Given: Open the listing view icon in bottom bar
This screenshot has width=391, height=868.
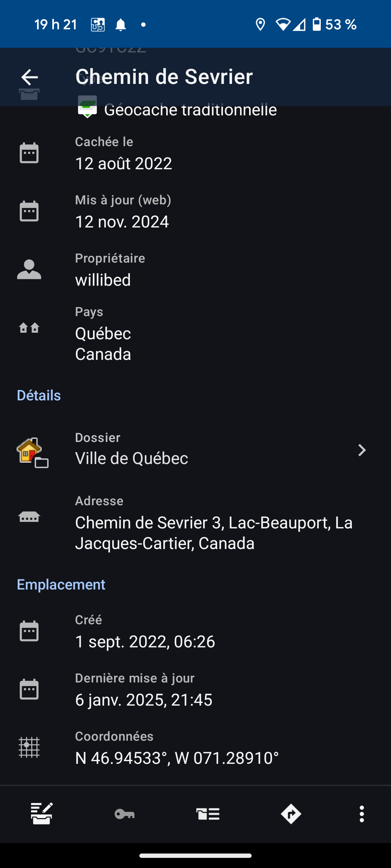Looking at the screenshot, I should click(208, 814).
